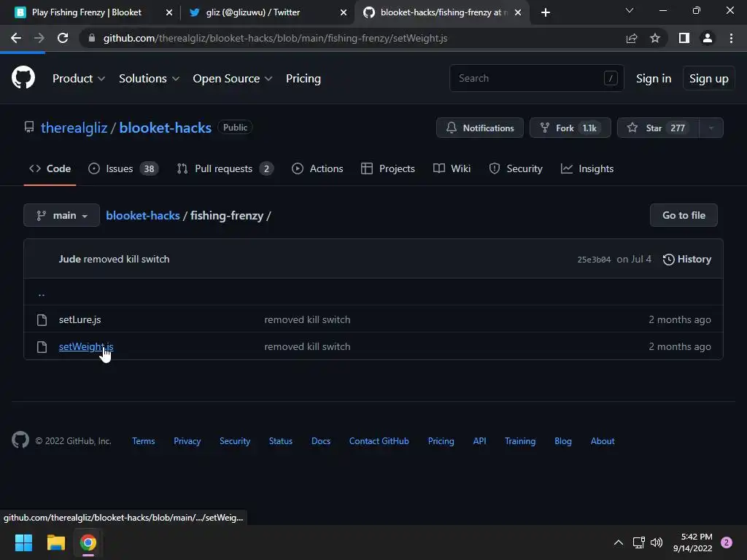
Task: Open footer Terms link
Action: (x=144, y=441)
